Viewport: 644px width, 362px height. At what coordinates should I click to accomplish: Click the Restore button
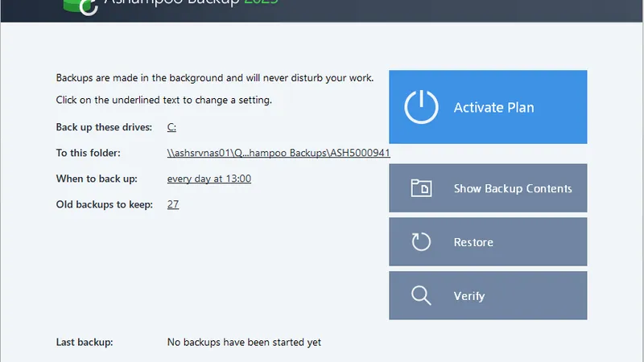click(x=488, y=242)
